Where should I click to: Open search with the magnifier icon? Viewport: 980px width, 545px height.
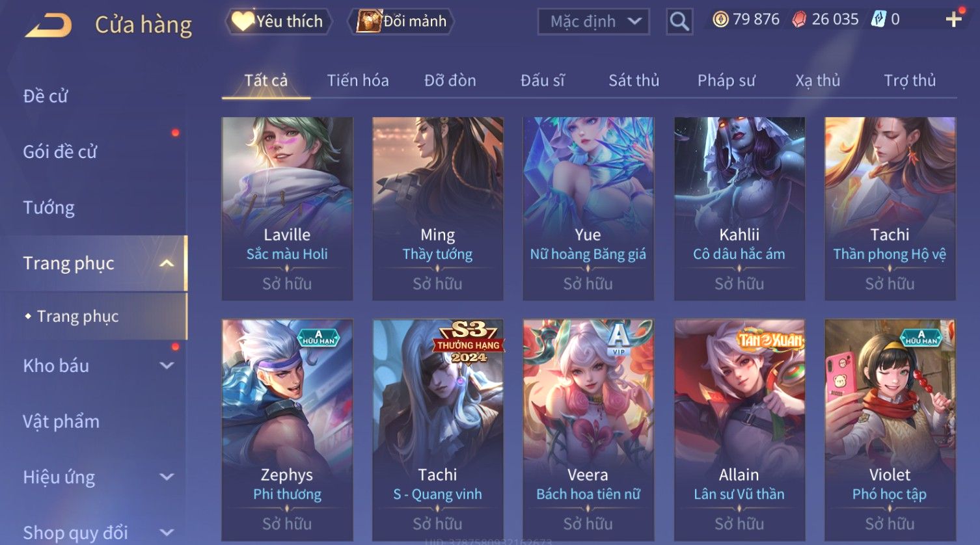point(679,21)
